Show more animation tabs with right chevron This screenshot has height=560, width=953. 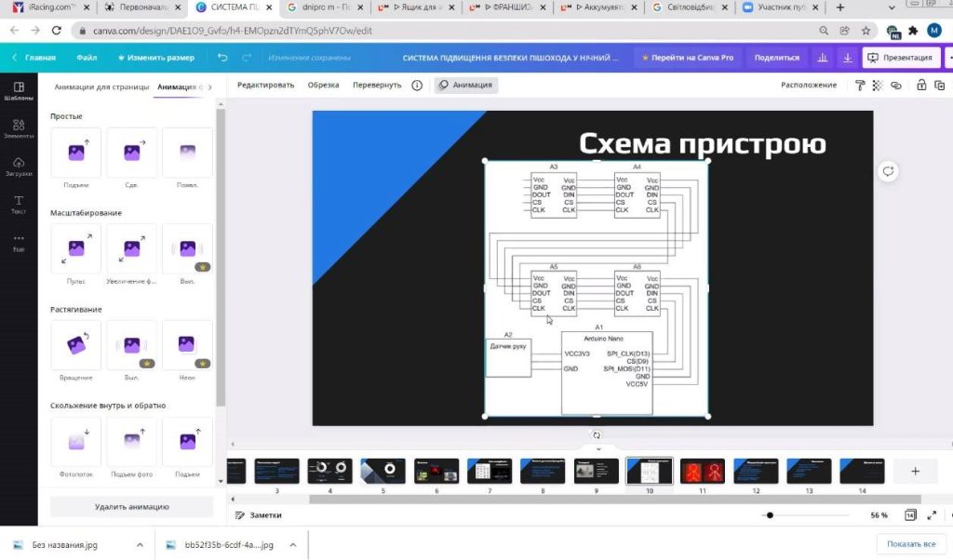[209, 87]
